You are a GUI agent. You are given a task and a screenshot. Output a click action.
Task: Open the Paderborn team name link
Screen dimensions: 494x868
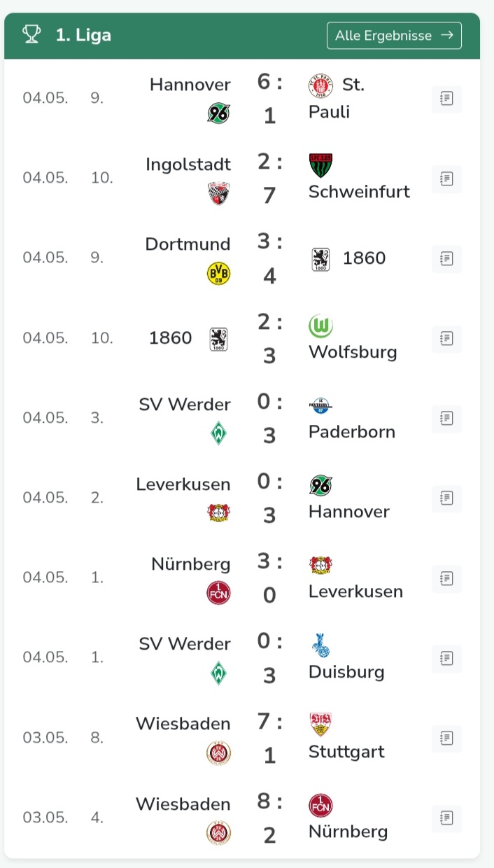(x=352, y=432)
